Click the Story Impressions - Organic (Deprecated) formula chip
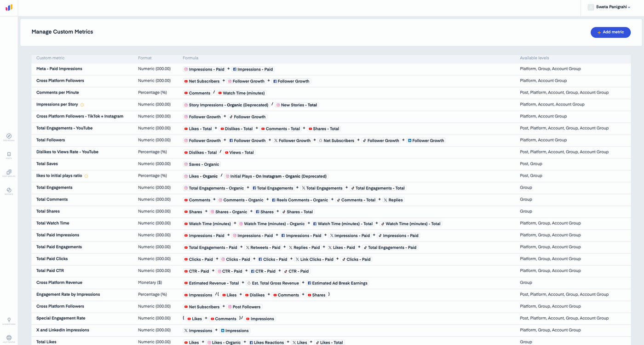 pos(226,105)
